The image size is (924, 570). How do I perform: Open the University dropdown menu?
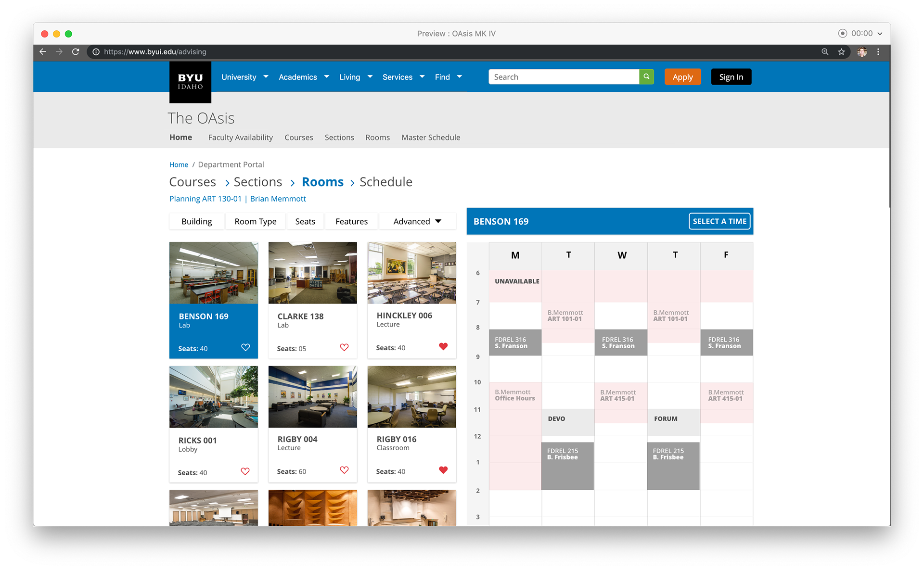[244, 77]
